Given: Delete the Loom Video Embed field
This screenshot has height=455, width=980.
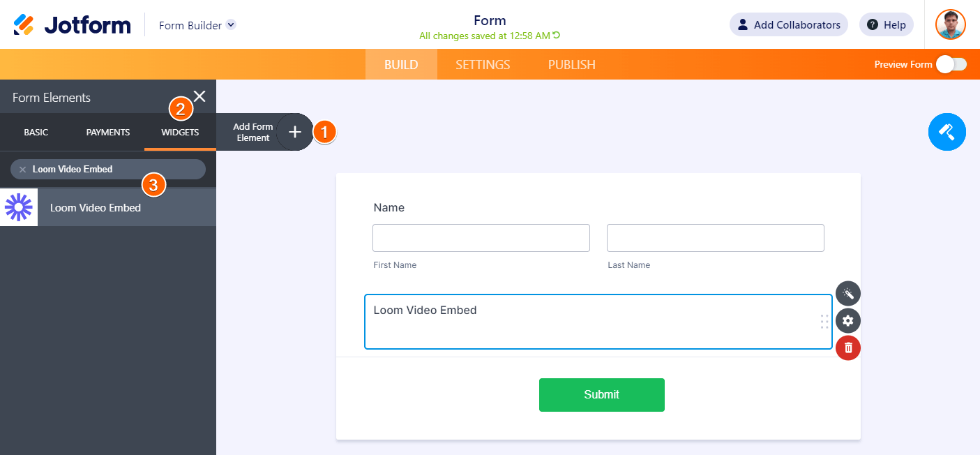Looking at the screenshot, I should coord(848,348).
